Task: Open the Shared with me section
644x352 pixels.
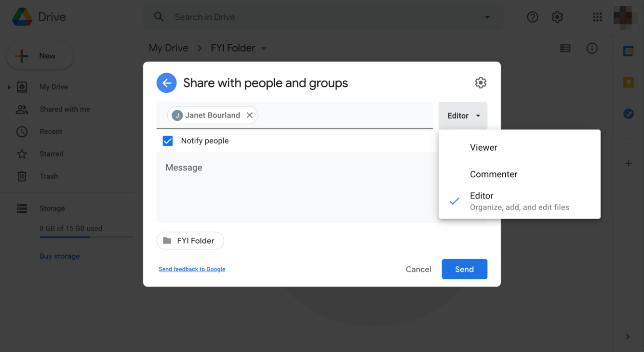Action: [x=65, y=109]
